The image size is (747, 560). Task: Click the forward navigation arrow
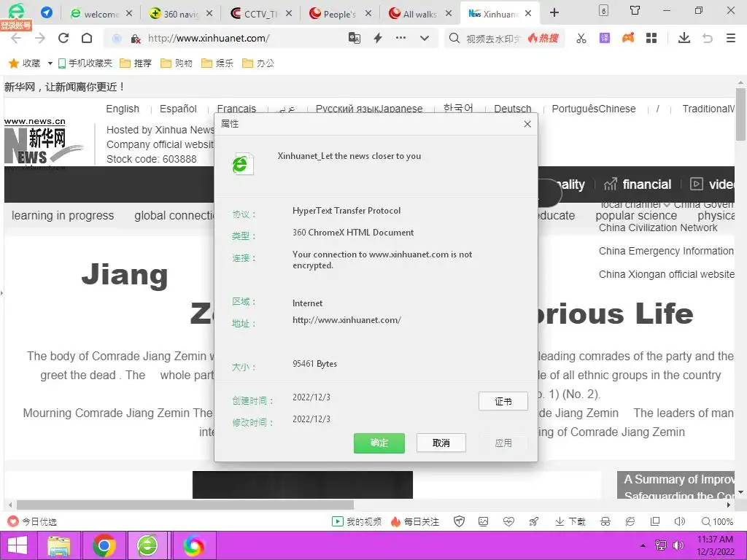click(40, 38)
